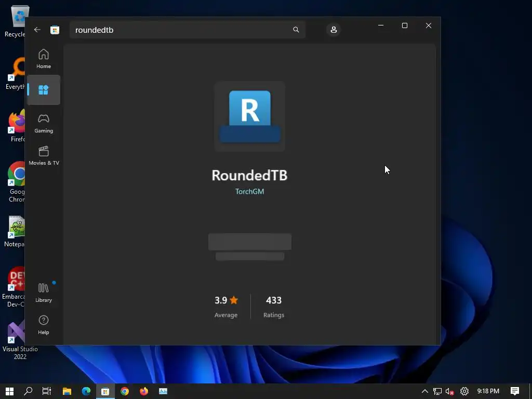The width and height of the screenshot is (532, 399).
Task: Maximize the Microsoft Store window
Action: tap(404, 25)
